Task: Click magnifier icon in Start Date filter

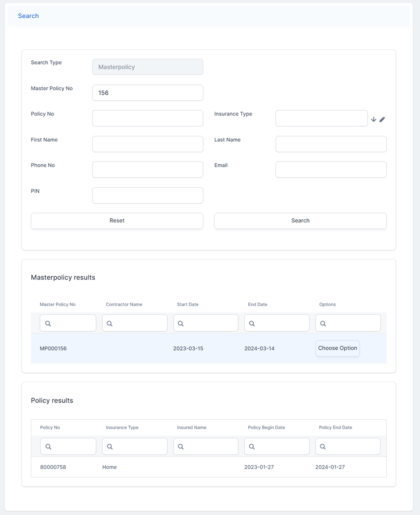Action: [181, 324]
